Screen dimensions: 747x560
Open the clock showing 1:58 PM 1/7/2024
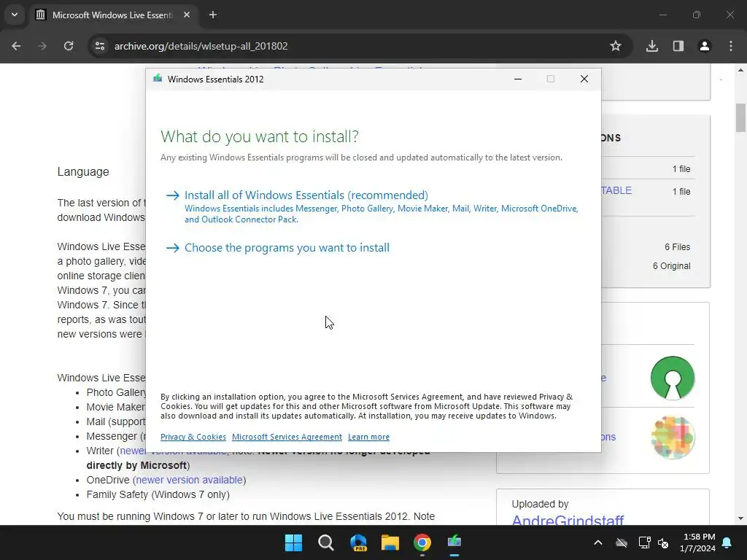(x=697, y=542)
